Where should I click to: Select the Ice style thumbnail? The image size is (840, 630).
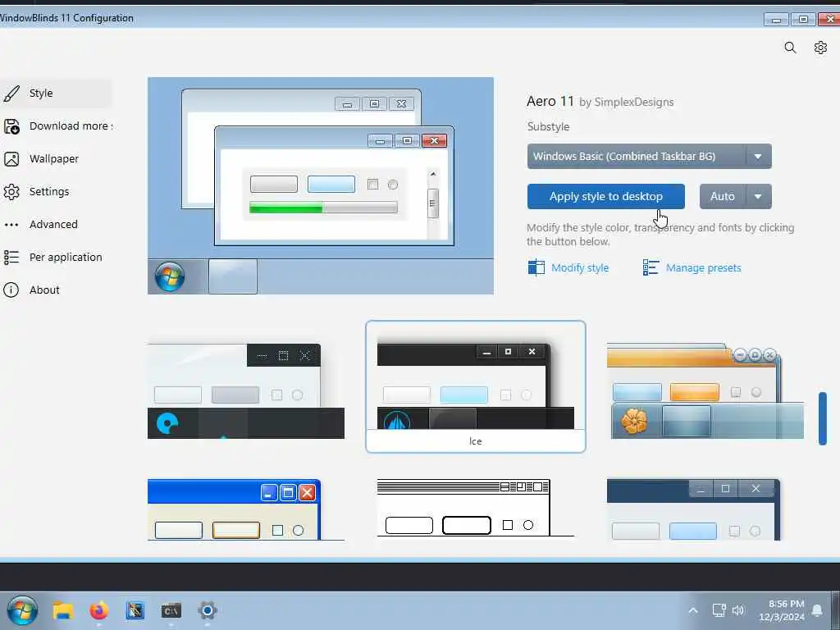click(x=475, y=387)
